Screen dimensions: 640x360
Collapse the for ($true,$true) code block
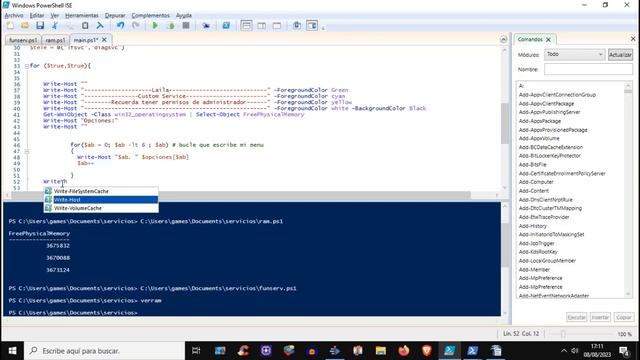[27, 66]
